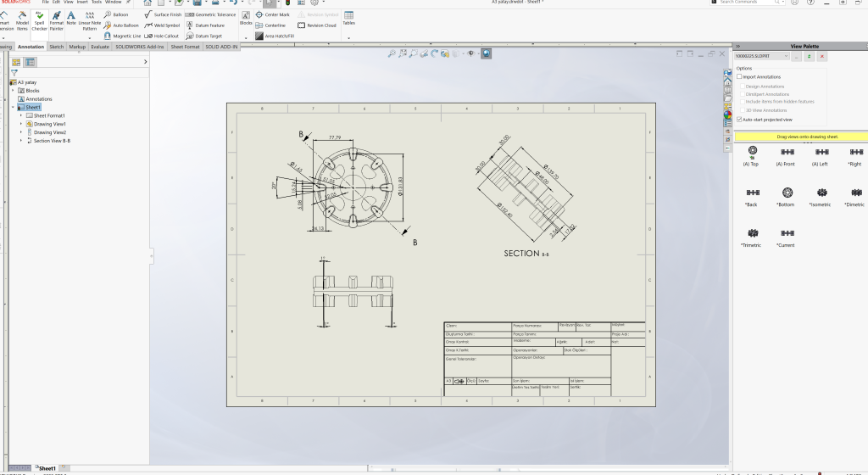This screenshot has width=868, height=475.
Task: Expand the Drawing View1 tree node
Action: click(21, 124)
